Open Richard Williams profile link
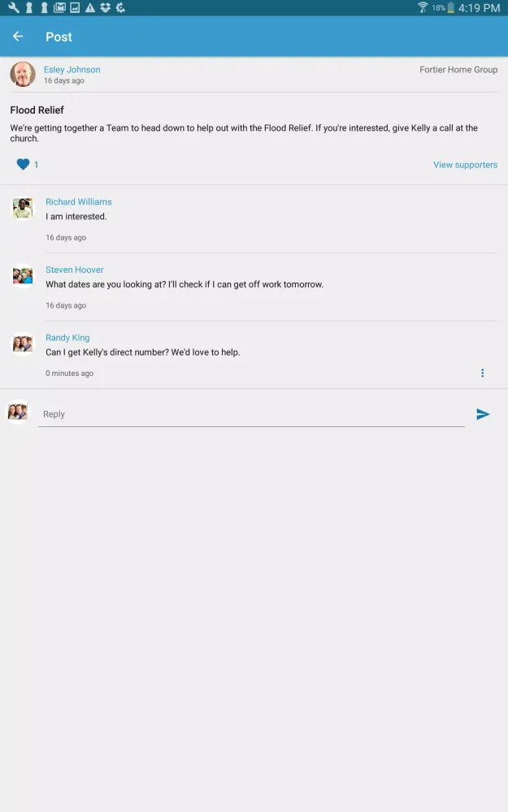Screen dimensions: 508x812 tap(79, 202)
